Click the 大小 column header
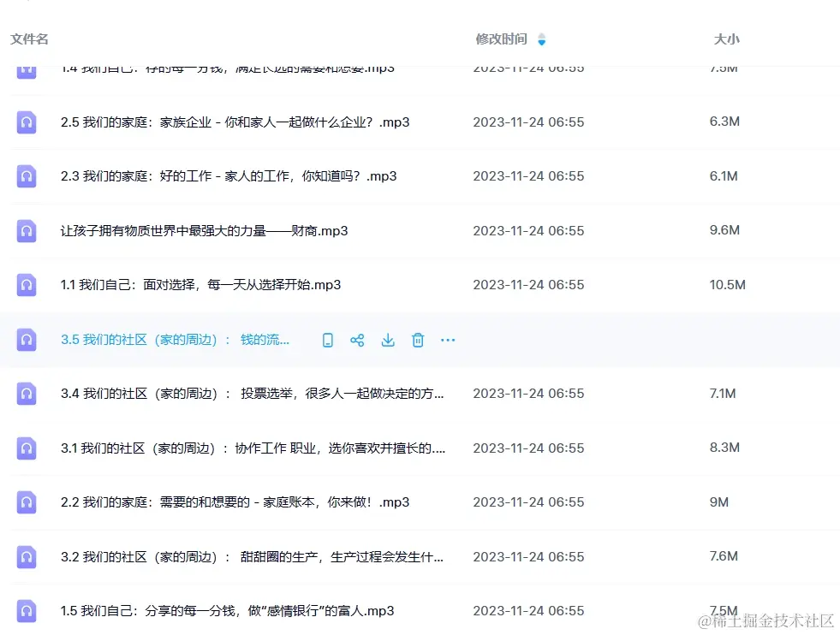Screen dimensions: 840x635 tap(725, 39)
